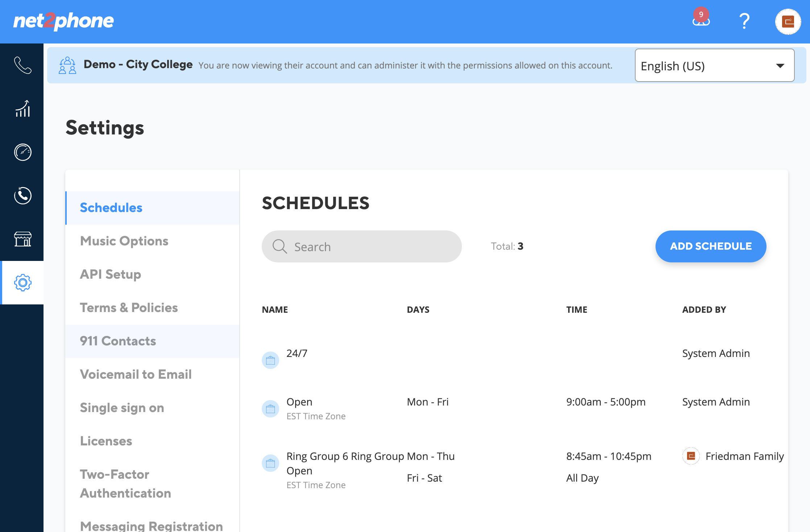Open voicemail notifications with 9 badge
The image size is (810, 532).
(701, 19)
